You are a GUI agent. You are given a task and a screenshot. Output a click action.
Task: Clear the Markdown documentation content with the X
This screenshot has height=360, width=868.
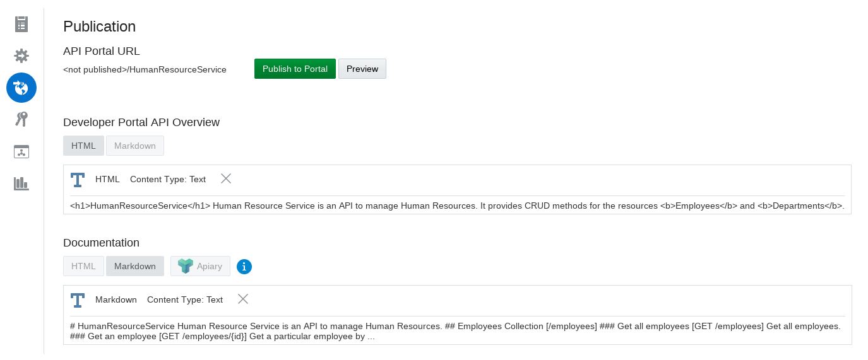coord(243,299)
